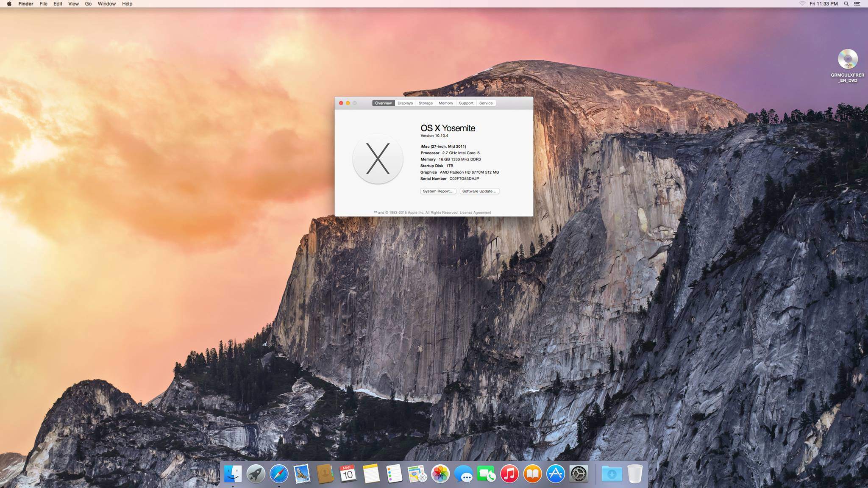Screen dimensions: 868x488
Task: Open System Preferences gear icon
Action: [x=579, y=474]
